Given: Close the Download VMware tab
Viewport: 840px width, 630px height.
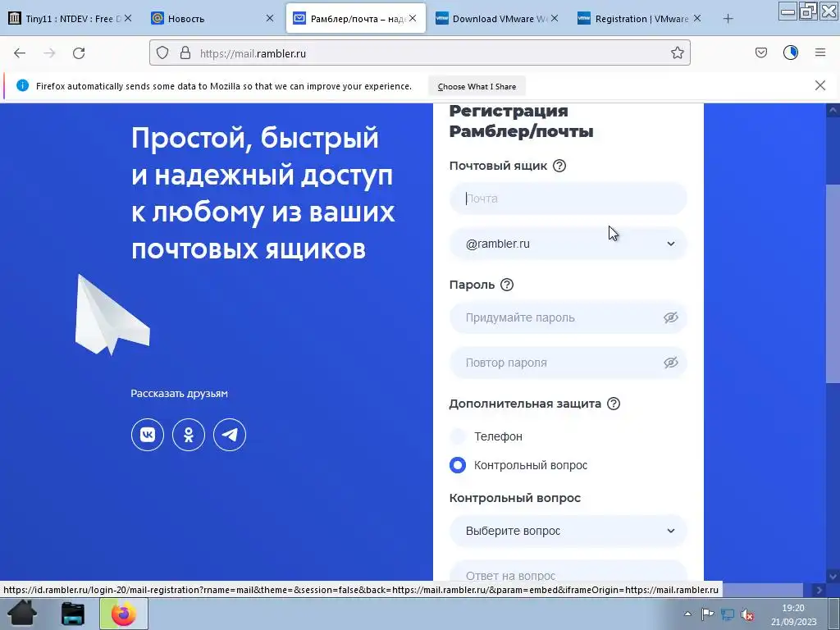Looking at the screenshot, I should pos(555,18).
